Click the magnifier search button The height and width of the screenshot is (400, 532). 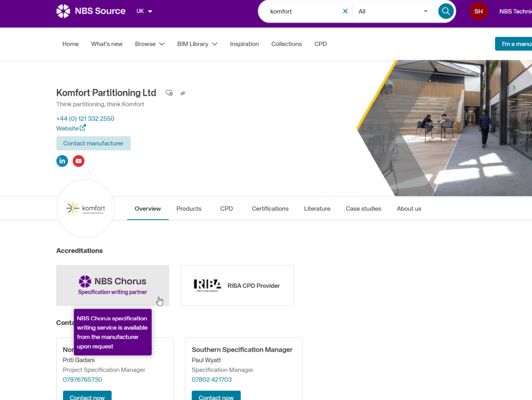pos(446,11)
